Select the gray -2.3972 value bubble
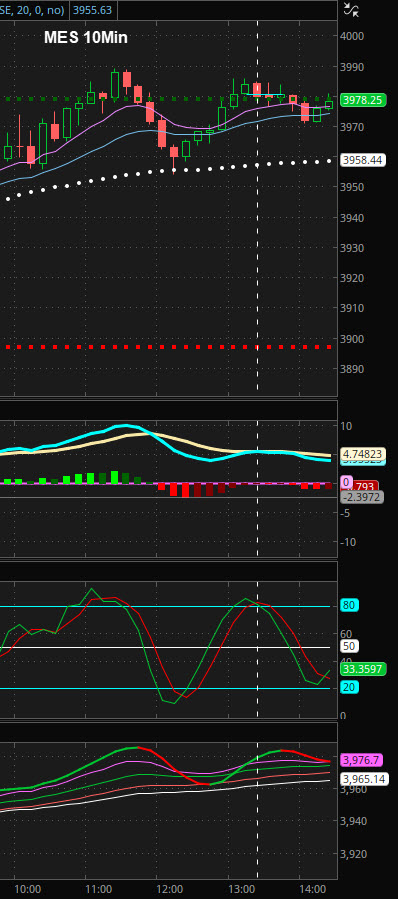The height and width of the screenshot is (899, 398). coord(362,497)
